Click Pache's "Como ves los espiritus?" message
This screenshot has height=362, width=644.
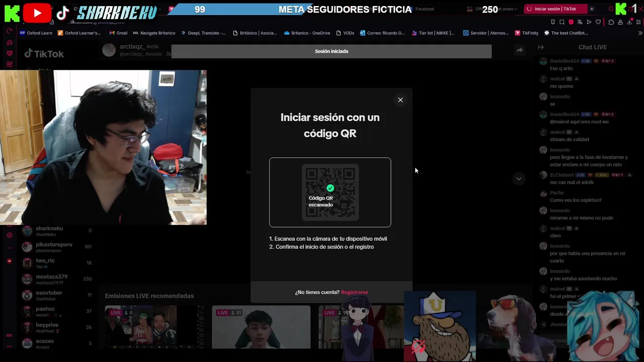click(x=576, y=200)
